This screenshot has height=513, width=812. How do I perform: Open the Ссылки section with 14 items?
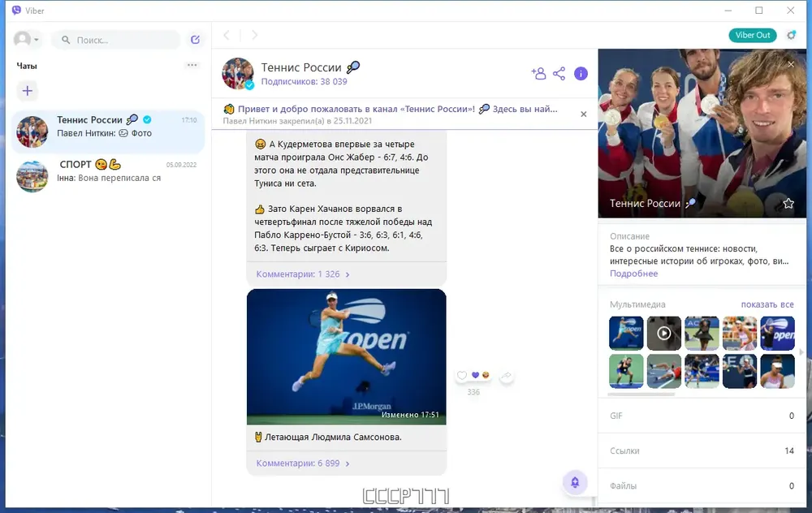click(702, 450)
